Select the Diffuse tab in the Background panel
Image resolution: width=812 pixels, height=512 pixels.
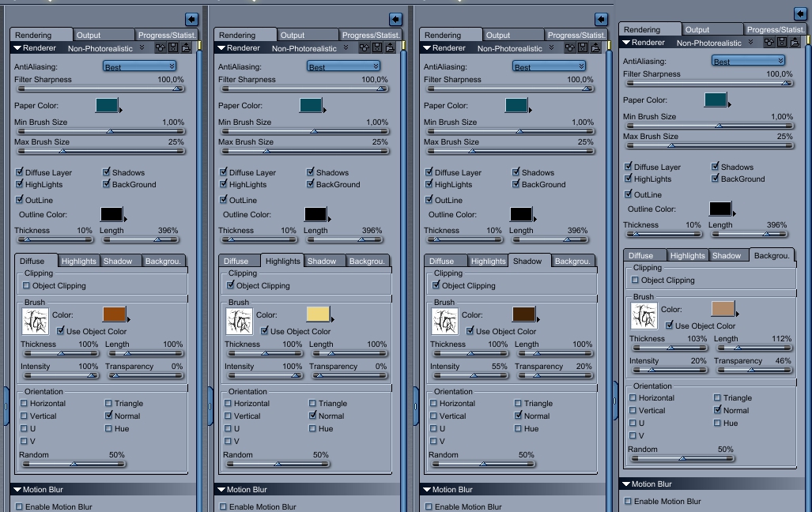(x=644, y=255)
